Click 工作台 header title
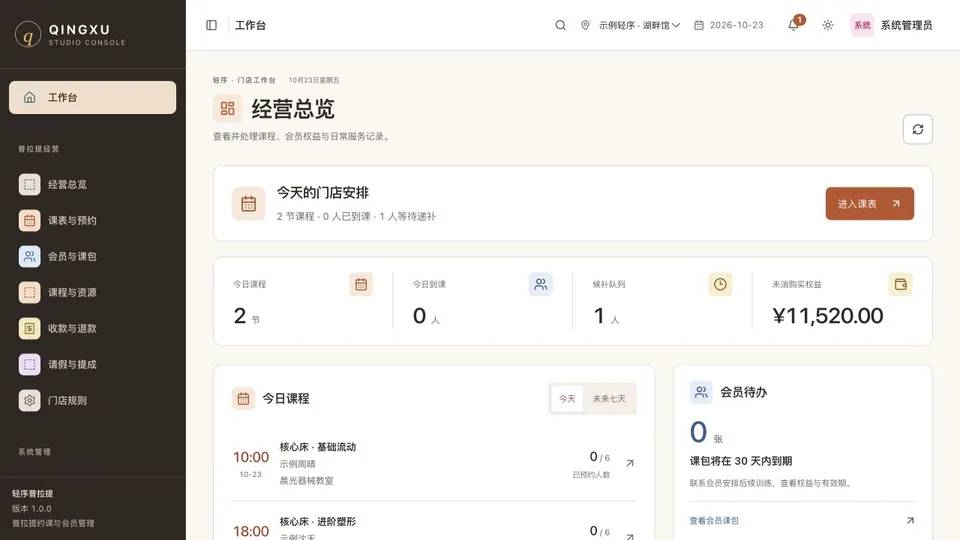960x540 pixels. 250,25
